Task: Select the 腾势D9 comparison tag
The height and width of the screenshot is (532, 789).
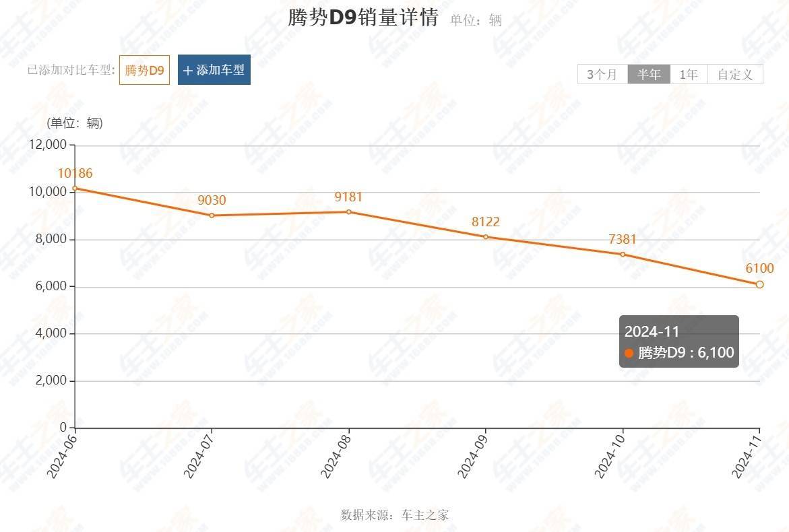Action: click(144, 70)
